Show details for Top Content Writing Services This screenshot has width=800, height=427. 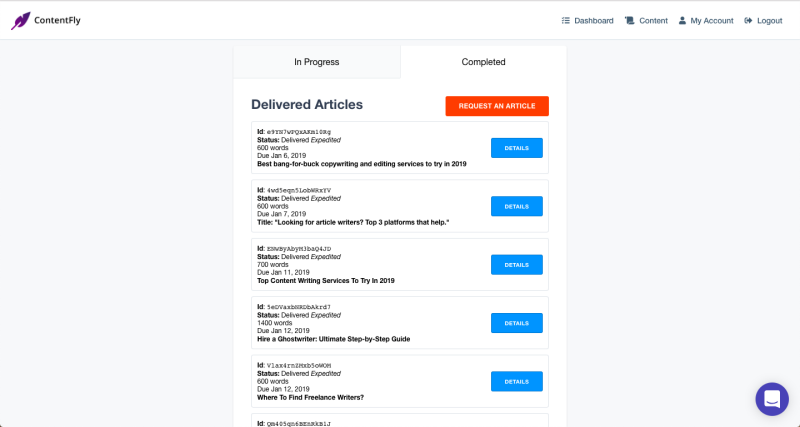(x=517, y=265)
